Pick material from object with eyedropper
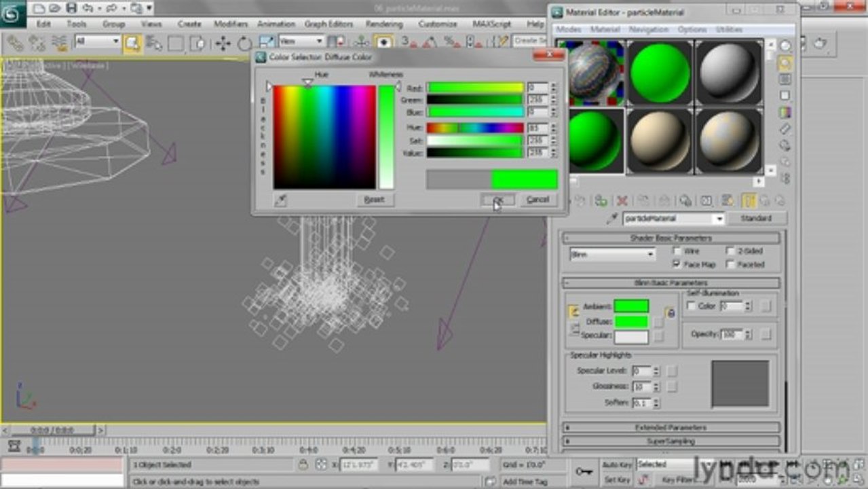868x489 pixels. point(612,219)
